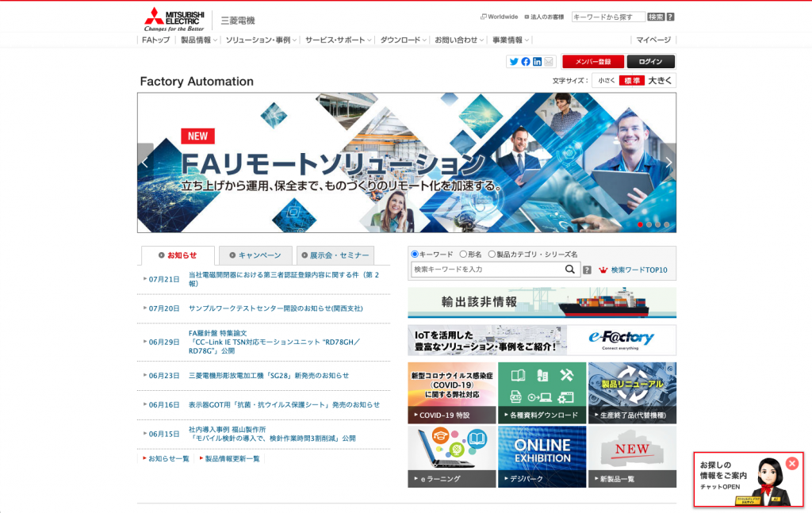Click the メンバー登録 button

point(593,62)
